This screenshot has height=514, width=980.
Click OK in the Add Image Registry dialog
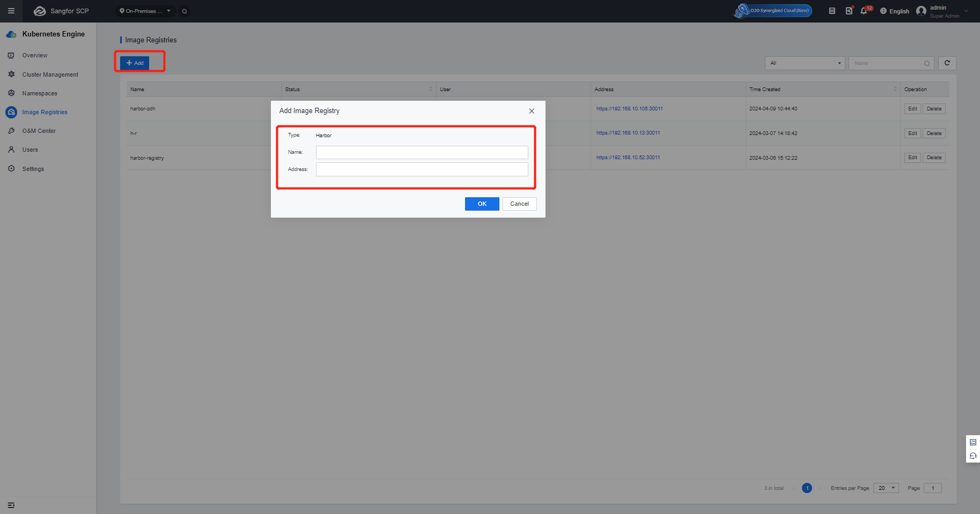click(x=482, y=204)
